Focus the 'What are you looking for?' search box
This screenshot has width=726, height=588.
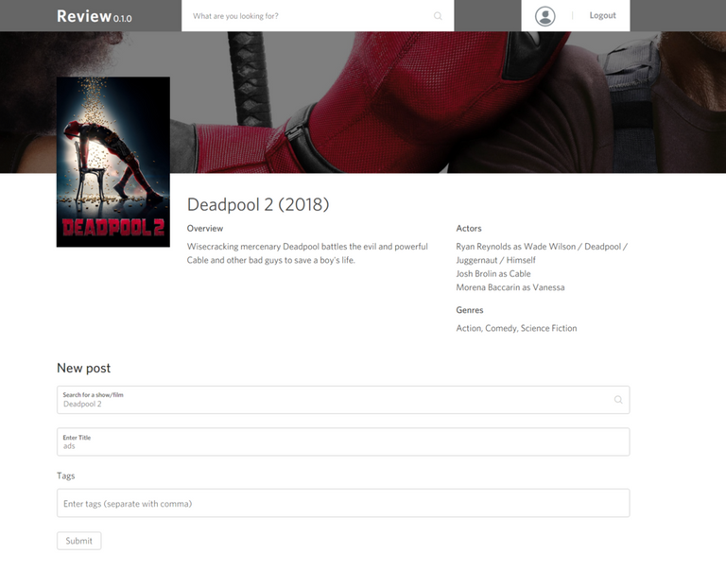[x=318, y=16]
